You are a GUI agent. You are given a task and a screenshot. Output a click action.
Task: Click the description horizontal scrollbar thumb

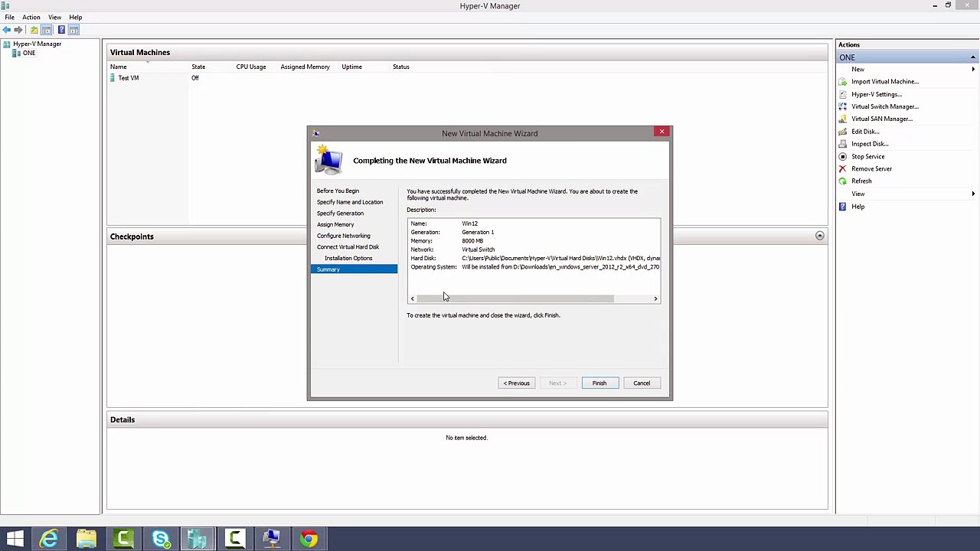pos(515,298)
